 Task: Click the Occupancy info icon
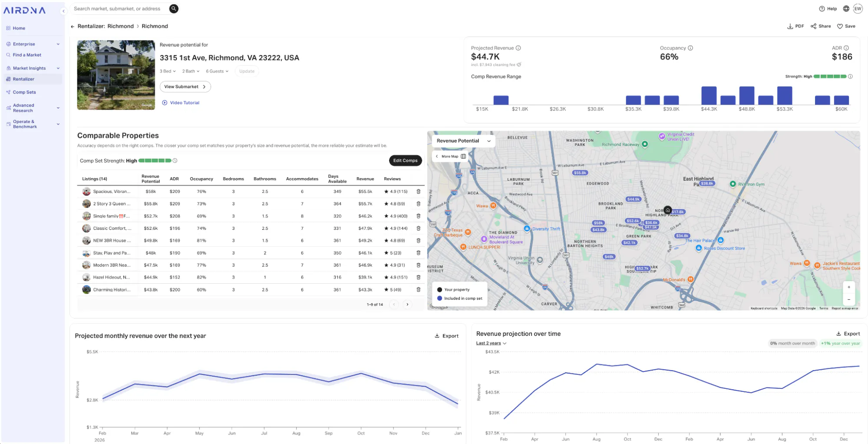click(690, 48)
